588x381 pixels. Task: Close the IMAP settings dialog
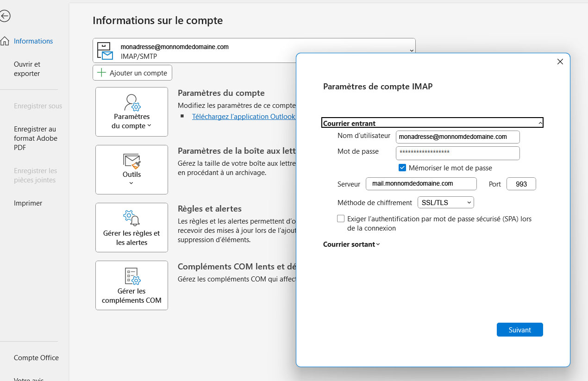560,62
